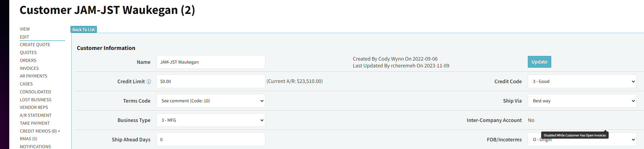Image resolution: width=644 pixels, height=149 pixels.
Task: Click the customer Name input field
Action: [211, 62]
